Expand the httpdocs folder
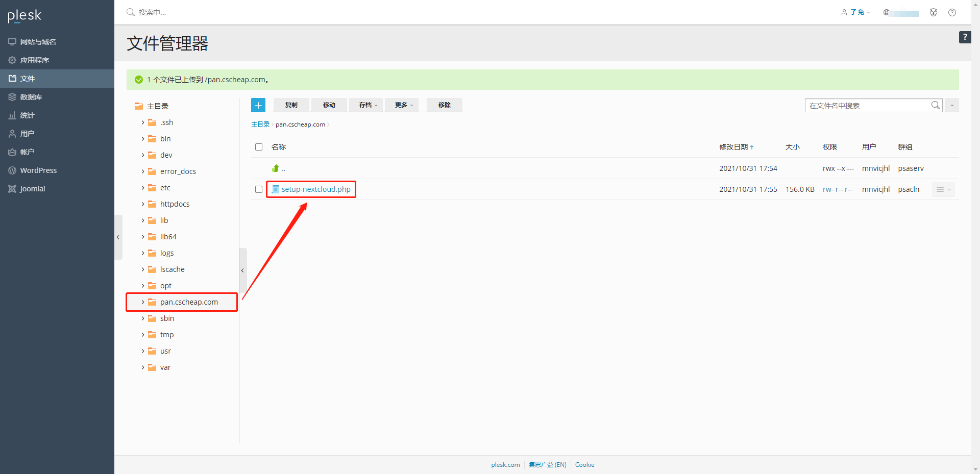Screen dimensions: 980x474 pyautogui.click(x=143, y=204)
